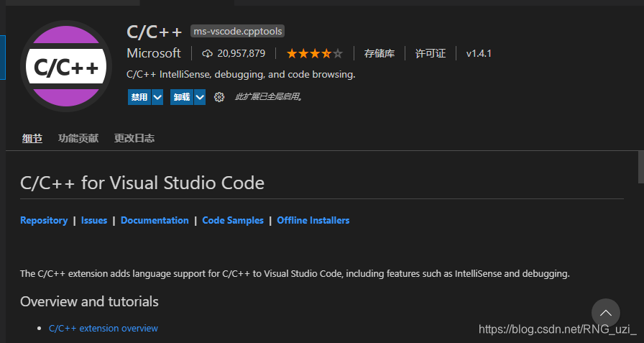Open the Code Samples link

[x=233, y=220]
